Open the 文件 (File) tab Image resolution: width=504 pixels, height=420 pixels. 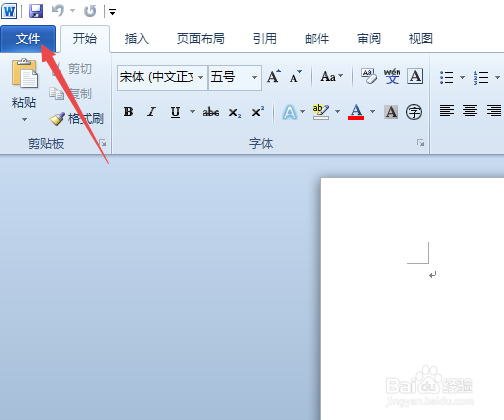[x=28, y=39]
